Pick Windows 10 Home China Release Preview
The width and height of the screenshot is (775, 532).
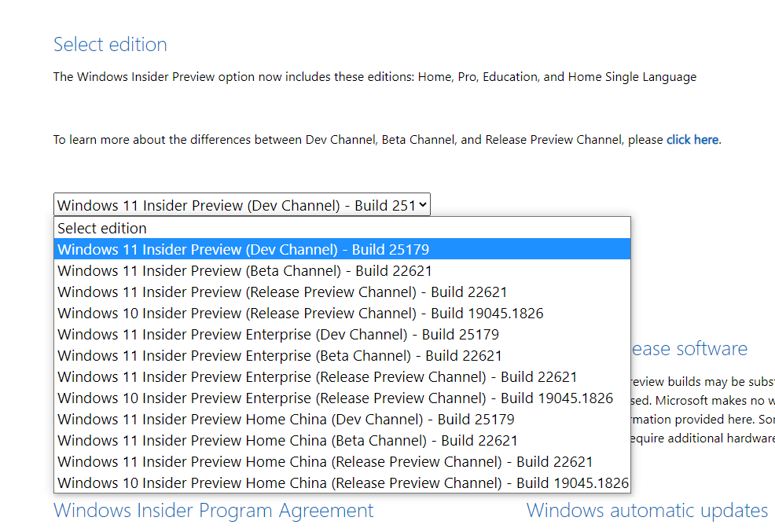pyautogui.click(x=342, y=482)
